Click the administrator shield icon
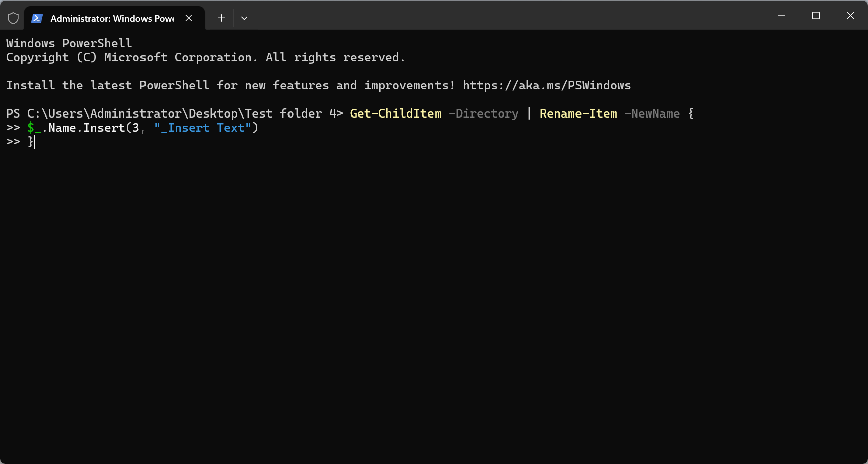 pos(13,18)
